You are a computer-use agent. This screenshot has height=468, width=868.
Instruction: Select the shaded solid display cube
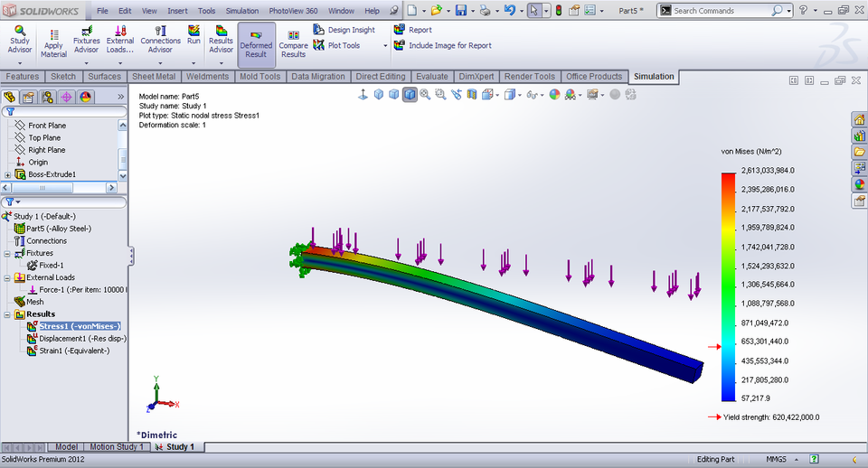[x=410, y=95]
